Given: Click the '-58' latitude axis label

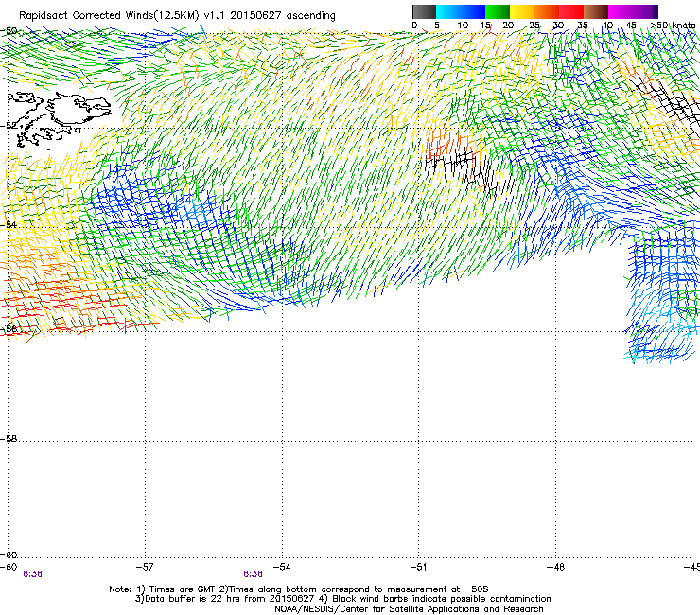Looking at the screenshot, I should pos(9,439).
